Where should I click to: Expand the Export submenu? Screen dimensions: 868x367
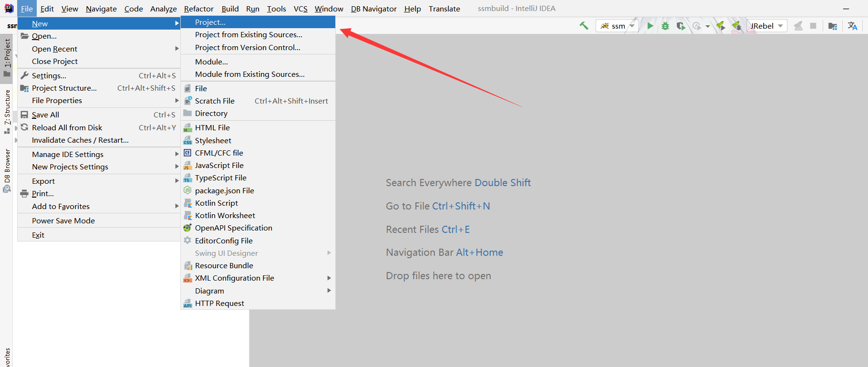pos(99,181)
